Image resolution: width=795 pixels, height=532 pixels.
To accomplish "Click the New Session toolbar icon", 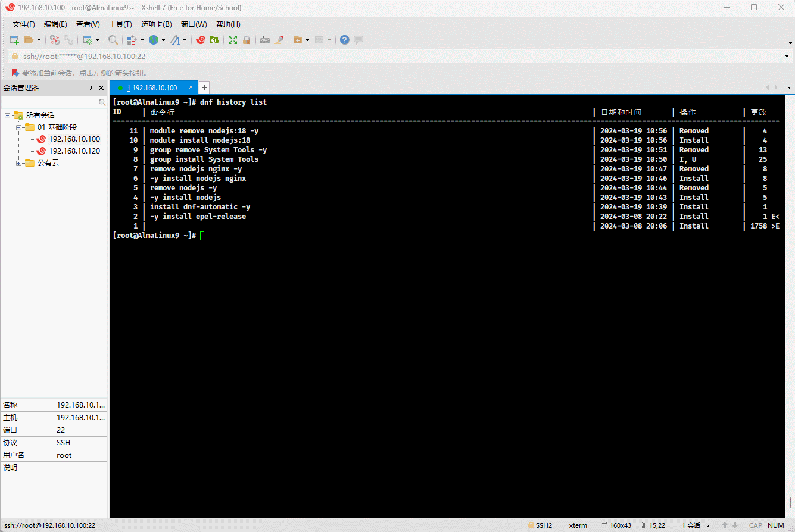I will (14, 40).
